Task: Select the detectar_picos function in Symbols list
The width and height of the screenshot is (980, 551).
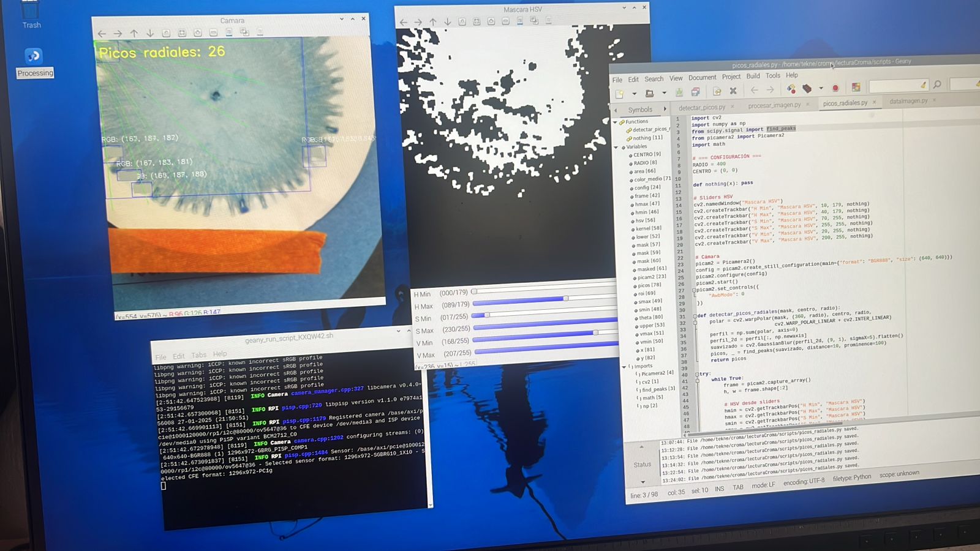Action: (650, 130)
